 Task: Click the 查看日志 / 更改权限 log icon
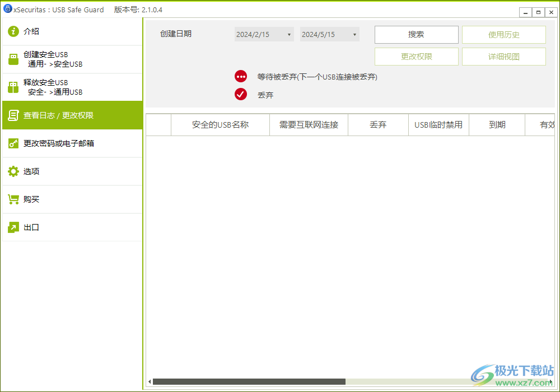point(13,115)
